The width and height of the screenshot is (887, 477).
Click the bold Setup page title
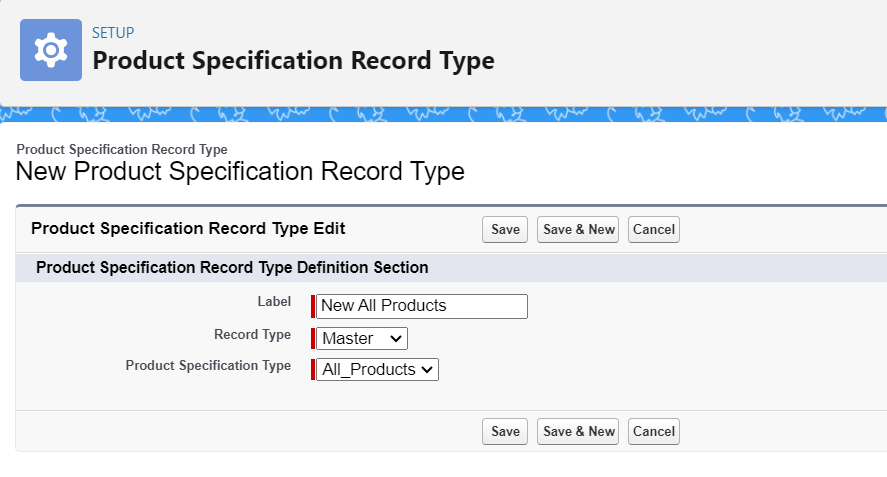pos(294,61)
